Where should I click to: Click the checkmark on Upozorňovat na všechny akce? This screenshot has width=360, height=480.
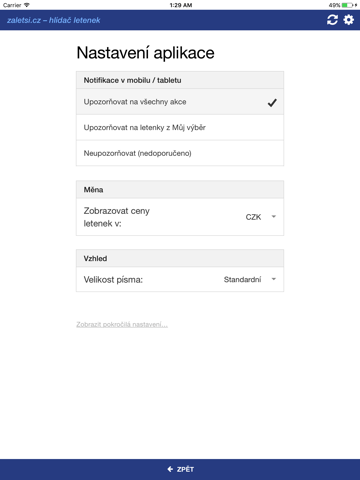272,103
